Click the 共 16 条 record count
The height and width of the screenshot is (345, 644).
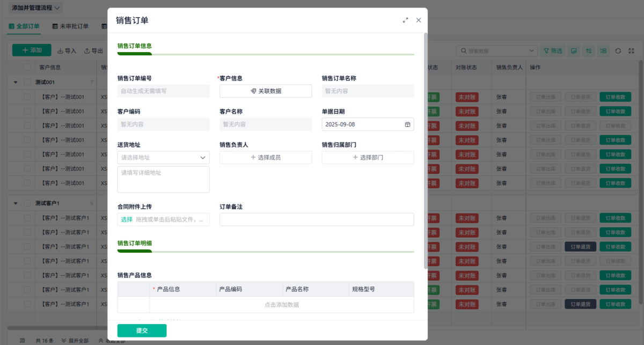tap(45, 341)
